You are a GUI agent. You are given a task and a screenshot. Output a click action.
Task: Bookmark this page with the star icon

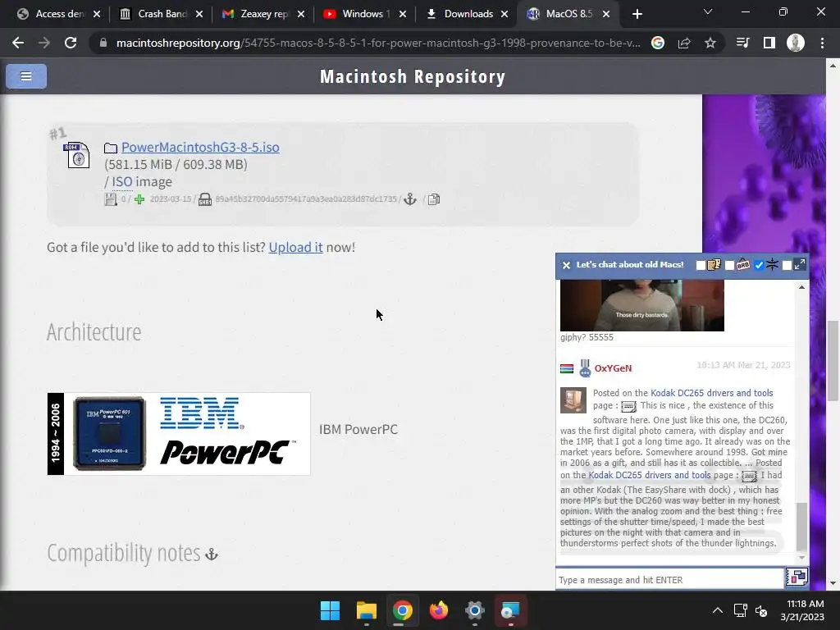click(710, 43)
